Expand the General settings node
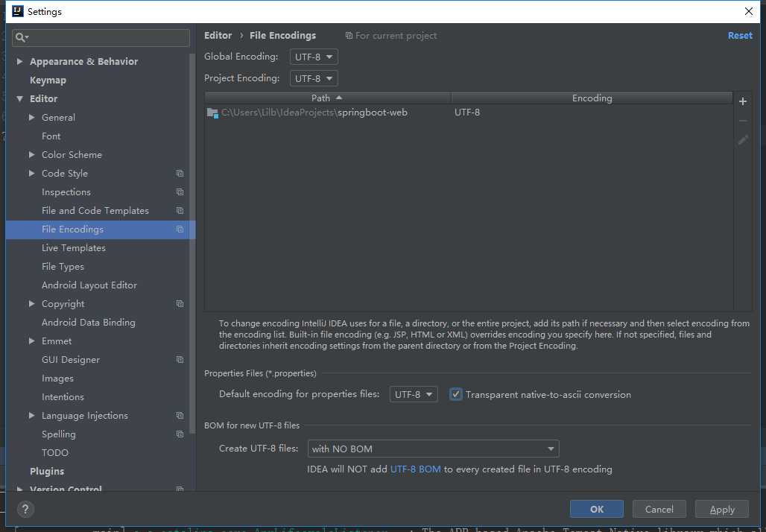Image resolution: width=766 pixels, height=532 pixels. [x=32, y=117]
